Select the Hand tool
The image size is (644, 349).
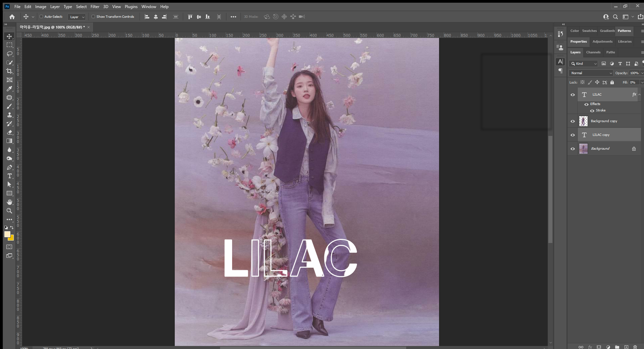[9, 202]
